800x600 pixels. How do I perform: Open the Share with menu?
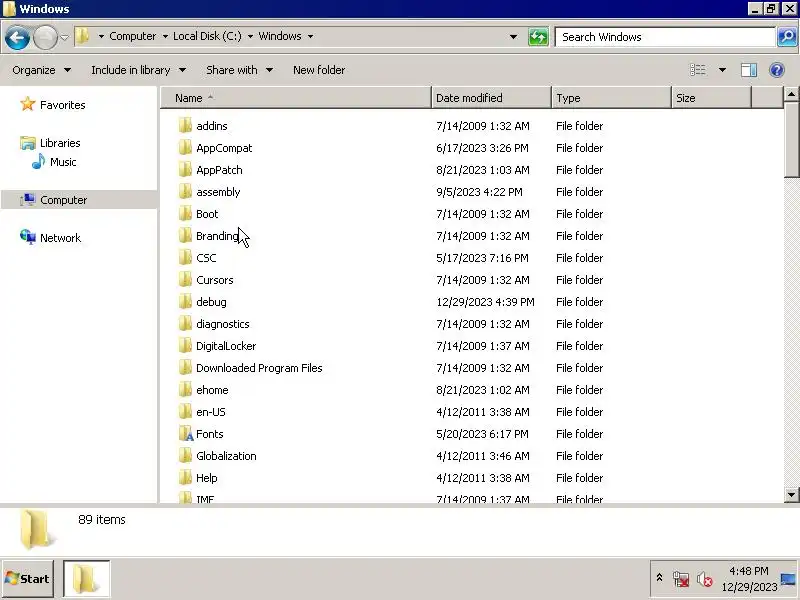click(x=239, y=70)
